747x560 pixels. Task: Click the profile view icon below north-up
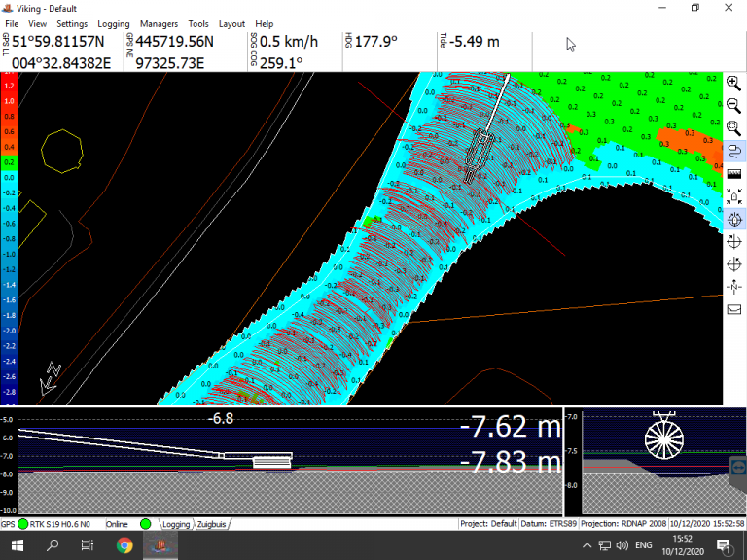click(x=734, y=309)
